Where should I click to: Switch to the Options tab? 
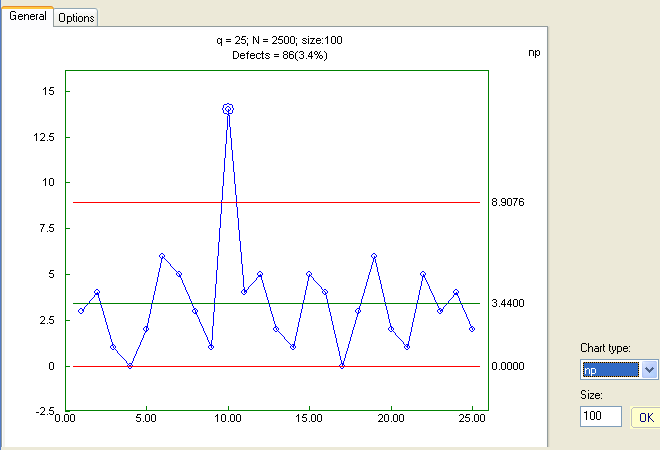point(76,18)
